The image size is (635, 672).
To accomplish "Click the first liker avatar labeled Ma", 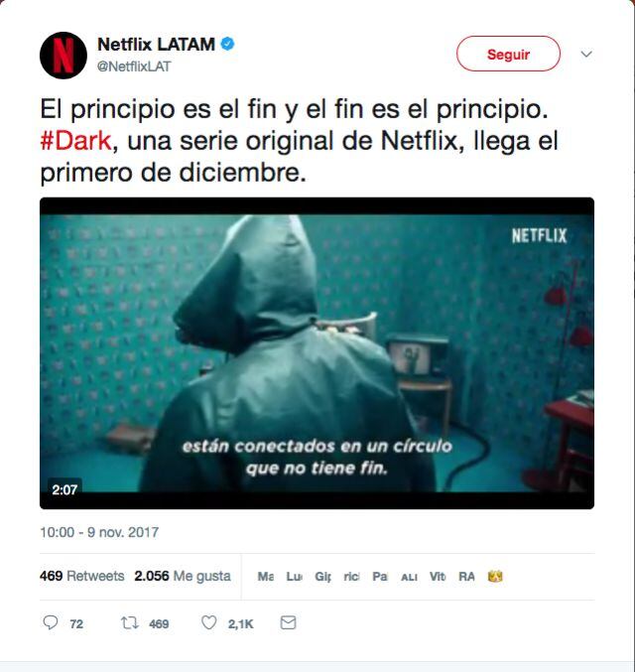I will (266, 577).
